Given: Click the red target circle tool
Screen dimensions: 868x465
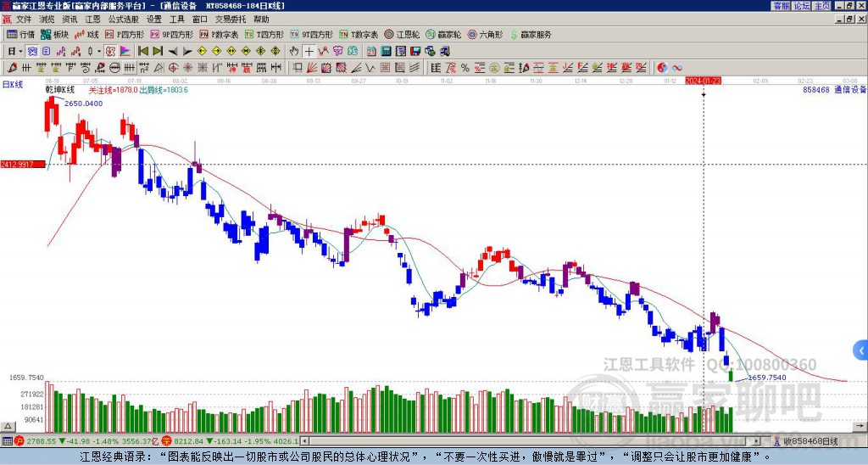Looking at the screenshot, I should click(x=173, y=68).
